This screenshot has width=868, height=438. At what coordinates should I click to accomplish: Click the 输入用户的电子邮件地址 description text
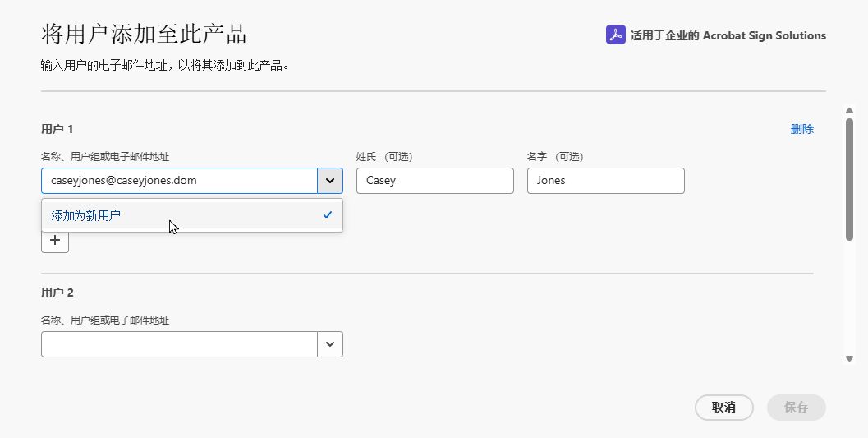165,66
